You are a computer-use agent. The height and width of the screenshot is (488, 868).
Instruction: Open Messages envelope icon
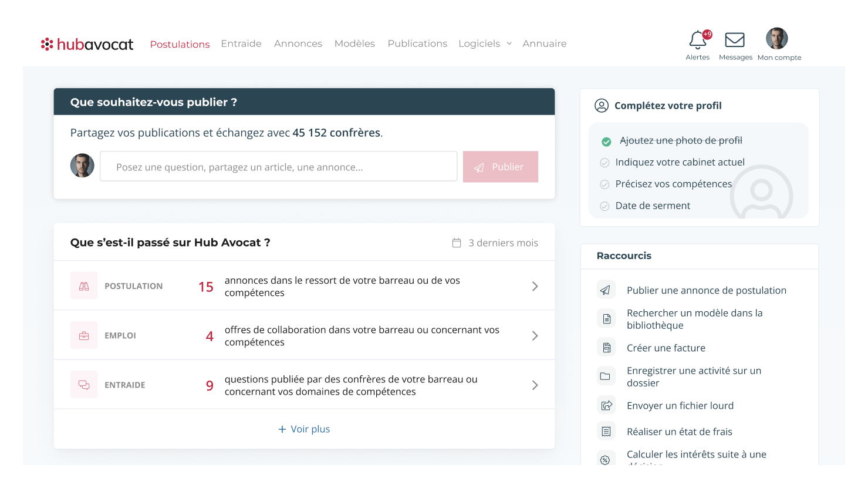[x=735, y=40]
